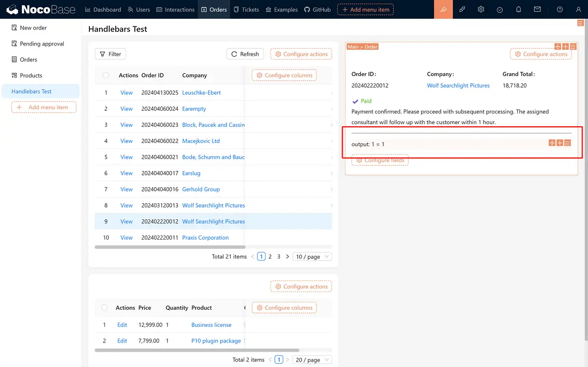
Task: Open P10 plugin package product link
Action: tap(216, 341)
